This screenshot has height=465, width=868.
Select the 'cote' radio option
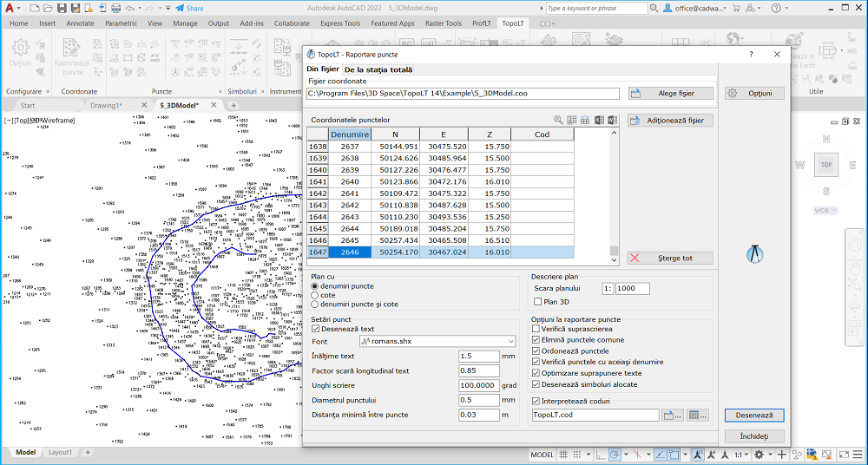pos(315,295)
